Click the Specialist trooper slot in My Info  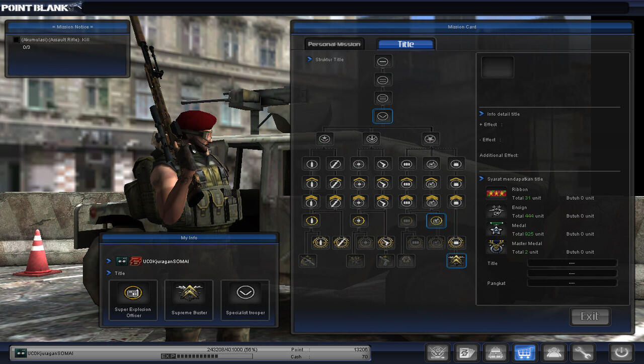click(245, 300)
